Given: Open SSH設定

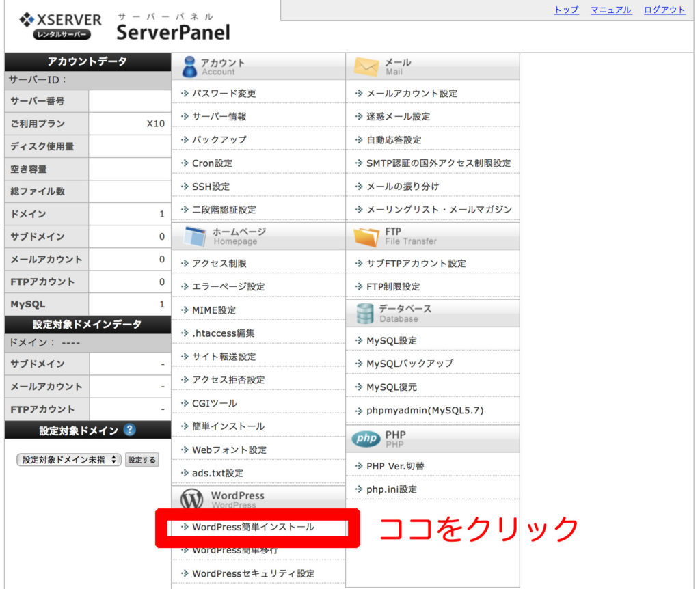Looking at the screenshot, I should pos(211,187).
